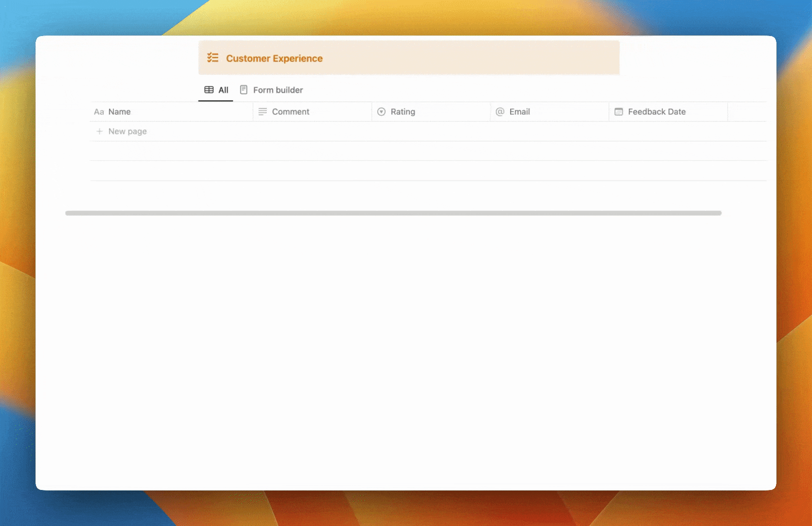Open the Email column header menu
This screenshot has width=812, height=526.
550,112
